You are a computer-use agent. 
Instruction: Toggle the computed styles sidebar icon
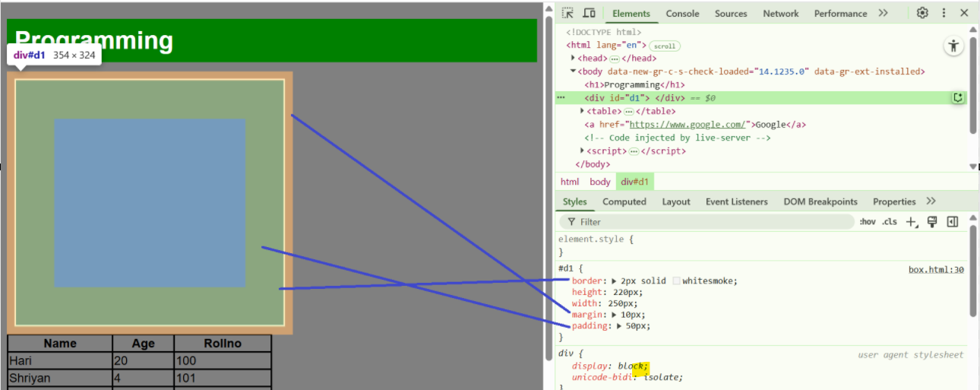pyautogui.click(x=953, y=222)
